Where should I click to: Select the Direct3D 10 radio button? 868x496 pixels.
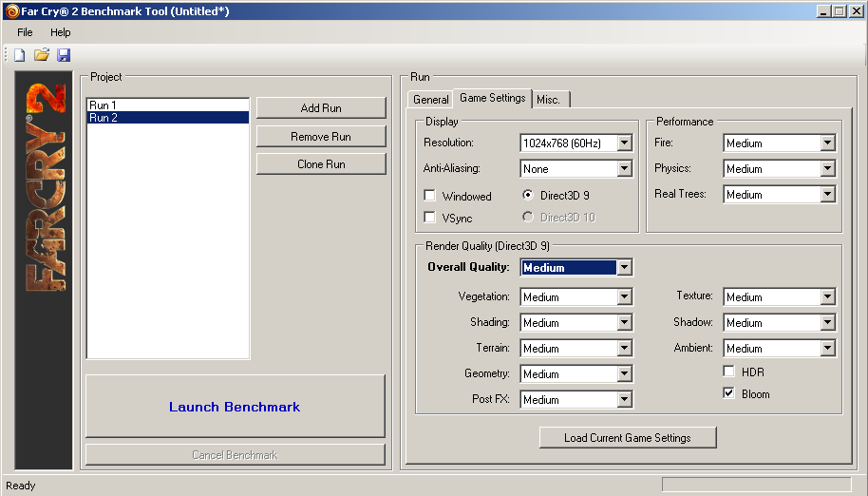(x=528, y=217)
